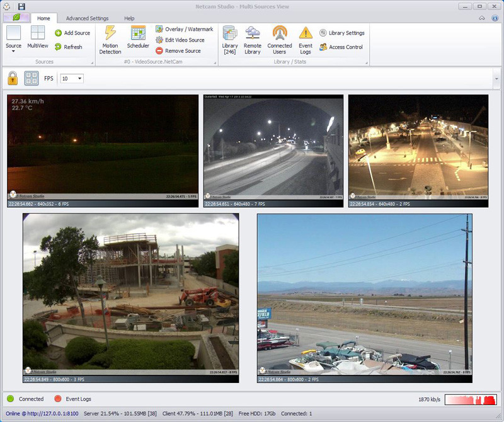This screenshot has height=422, width=504.
Task: Click the 640x480 - 2 FPS caption
Action: 380,204
